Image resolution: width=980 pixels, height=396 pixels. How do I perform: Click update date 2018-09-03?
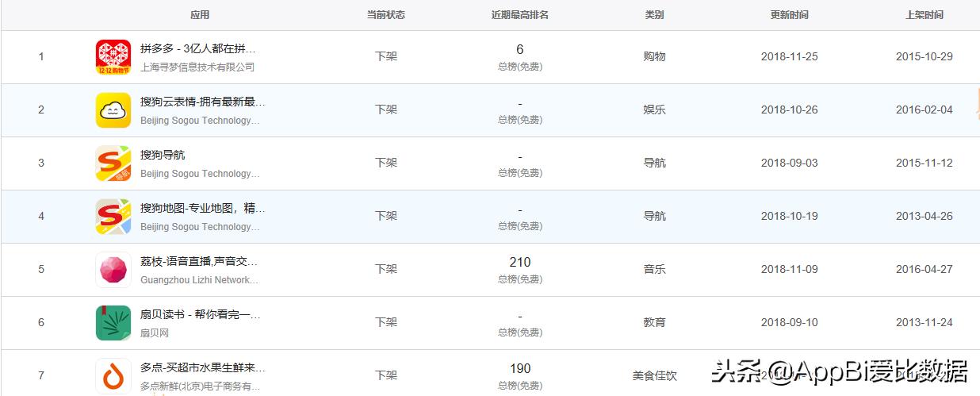(790, 163)
